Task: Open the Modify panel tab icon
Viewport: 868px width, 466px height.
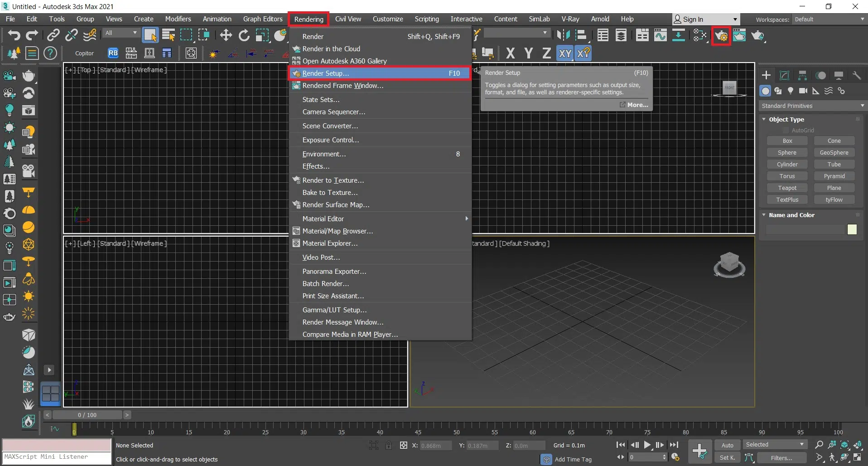Action: [784, 76]
